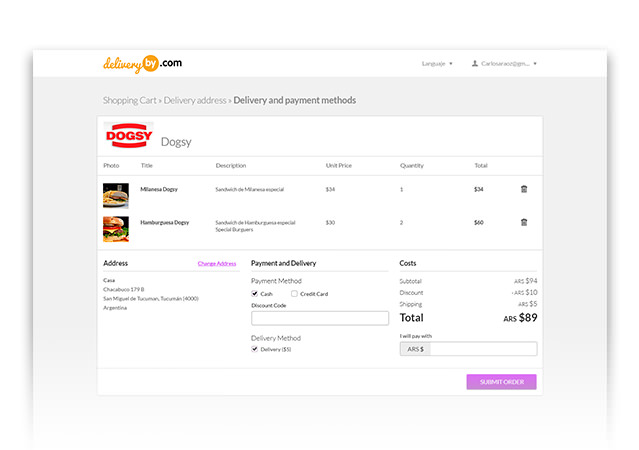Click the I will pay with amount field
Image resolution: width=639 pixels, height=450 pixels.
coord(483,349)
